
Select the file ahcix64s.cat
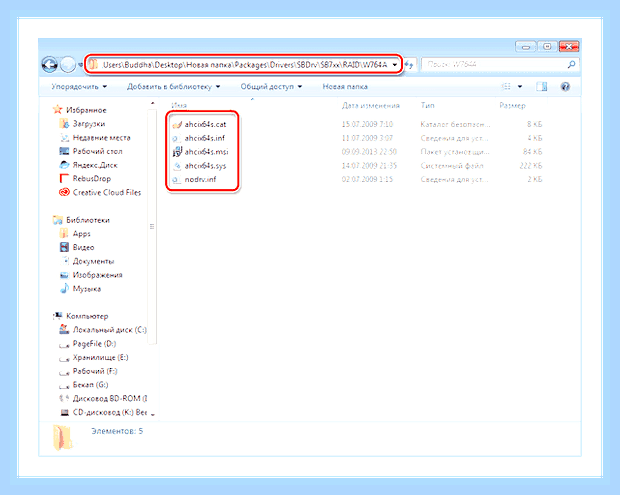point(205,124)
